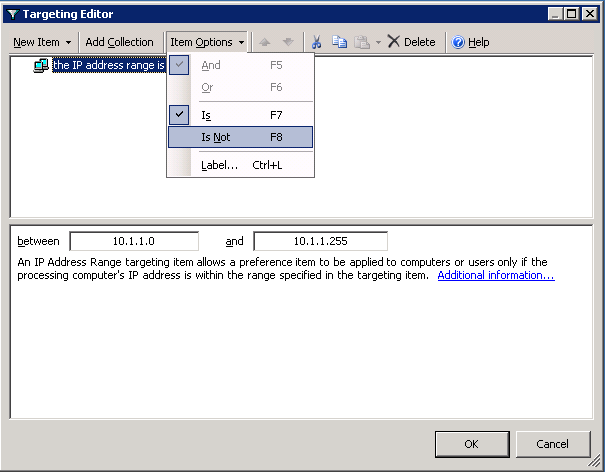
Task: Click the move item up arrow
Action: click(265, 42)
